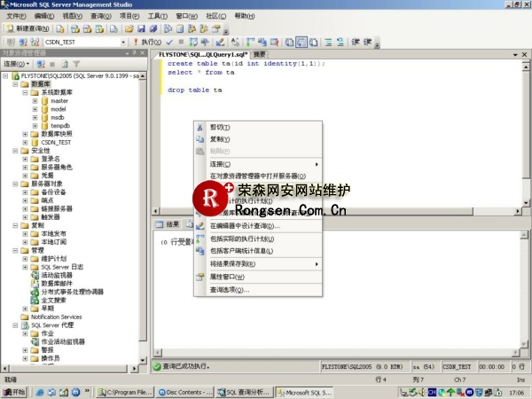Click the save all icon in toolbar
The height and width of the screenshot is (399, 532).
click(x=153, y=29)
